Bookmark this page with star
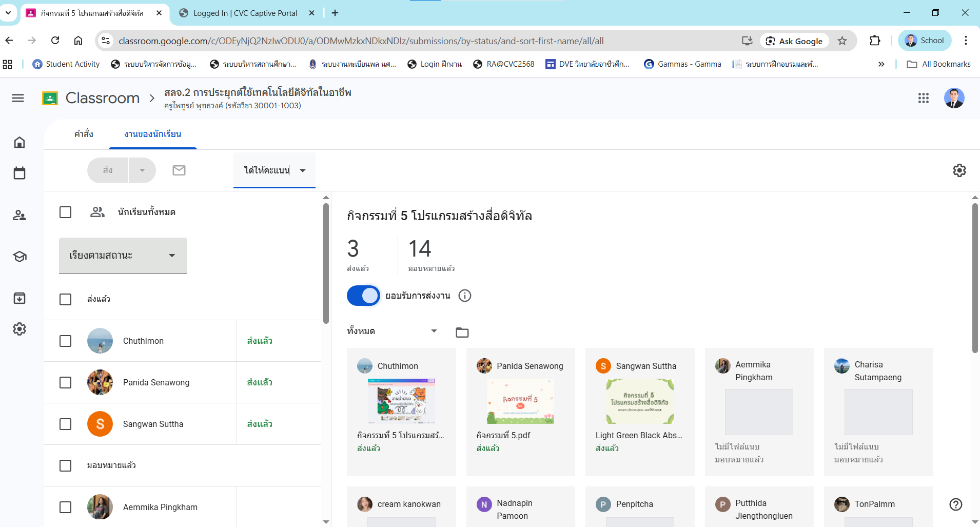Screen dimensions: 980x527 pyautogui.click(x=842, y=41)
